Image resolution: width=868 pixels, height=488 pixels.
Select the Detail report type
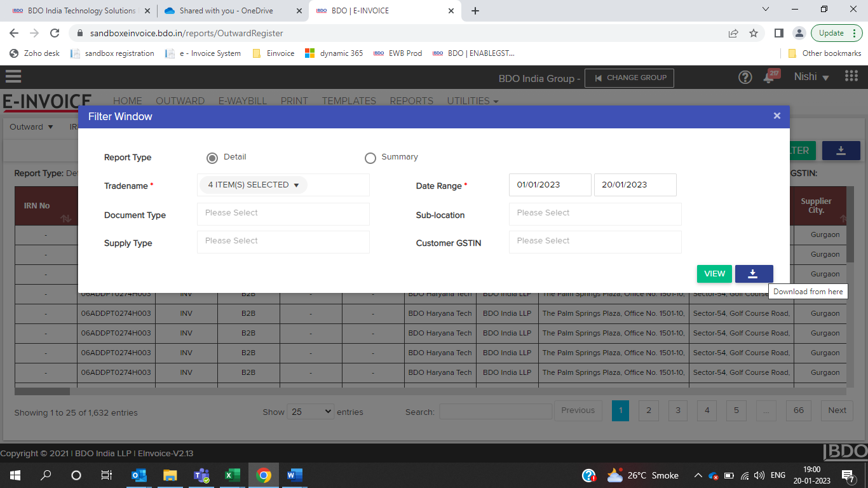(x=212, y=158)
